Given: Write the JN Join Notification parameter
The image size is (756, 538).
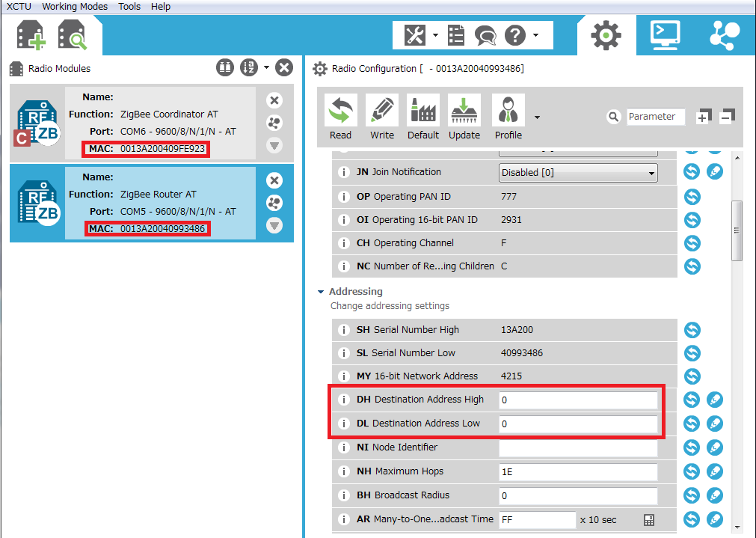Looking at the screenshot, I should point(715,172).
